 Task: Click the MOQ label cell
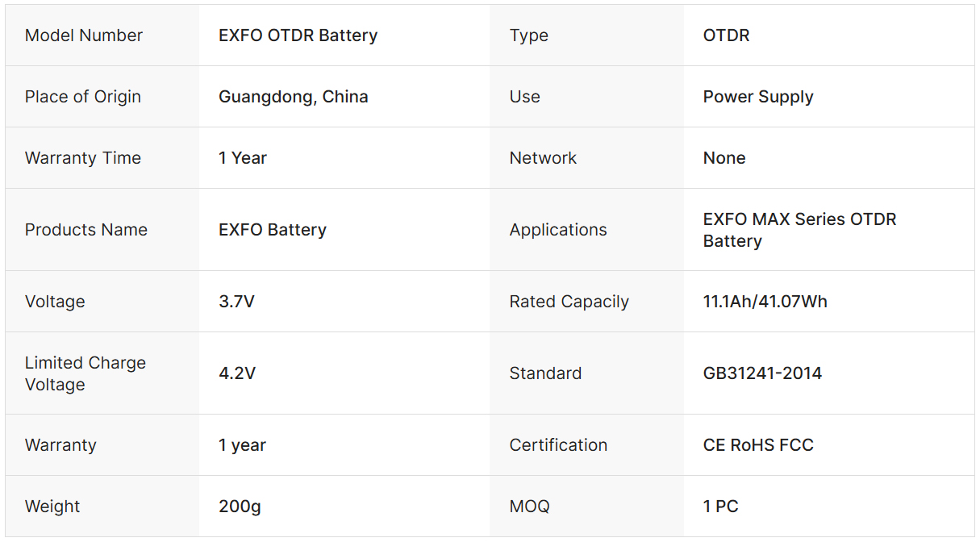click(x=529, y=507)
